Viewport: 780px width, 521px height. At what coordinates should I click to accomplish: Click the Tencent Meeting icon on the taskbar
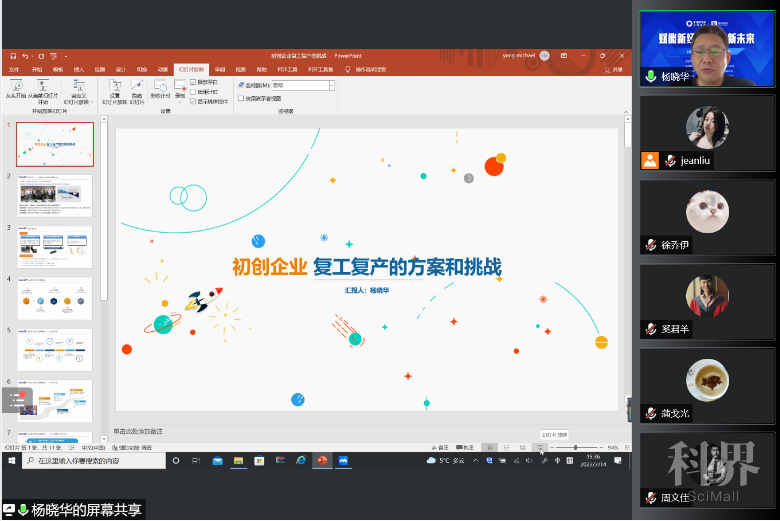(x=343, y=461)
